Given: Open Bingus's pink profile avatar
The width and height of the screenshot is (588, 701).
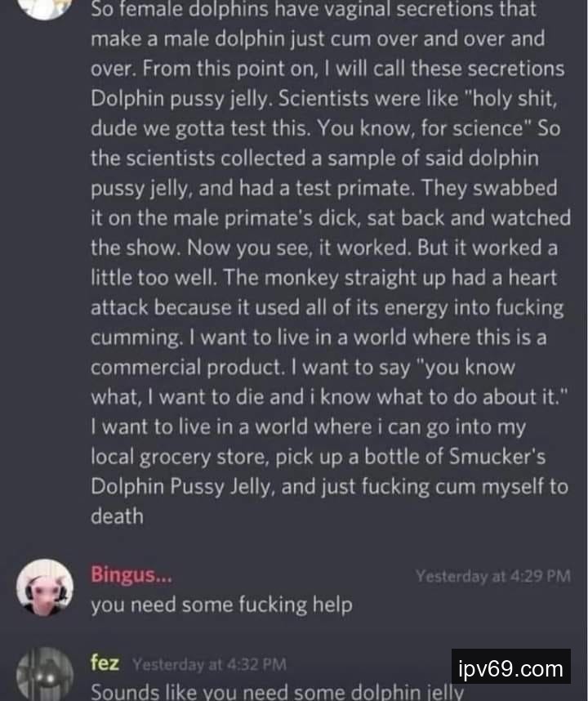Looking at the screenshot, I should 45,587.
